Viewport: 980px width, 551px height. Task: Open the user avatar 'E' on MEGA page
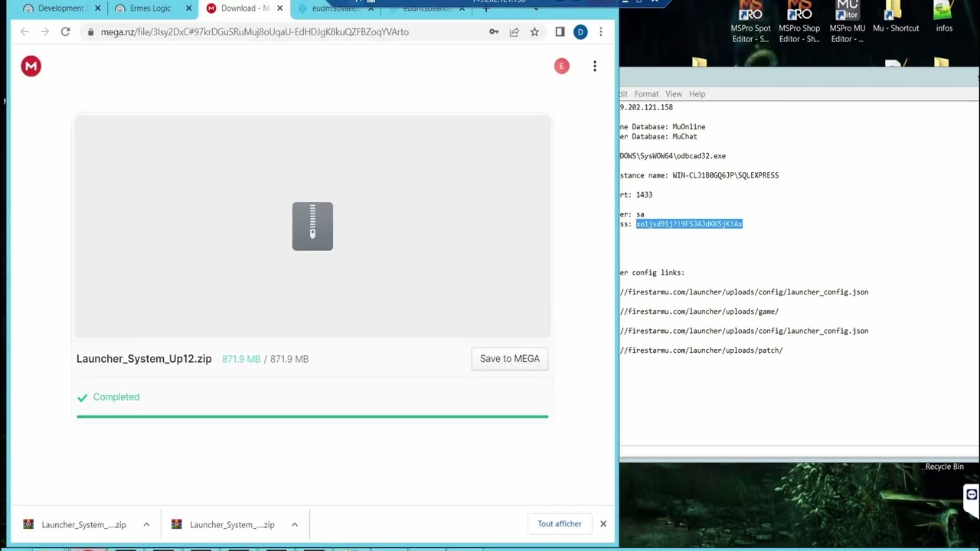coord(562,67)
